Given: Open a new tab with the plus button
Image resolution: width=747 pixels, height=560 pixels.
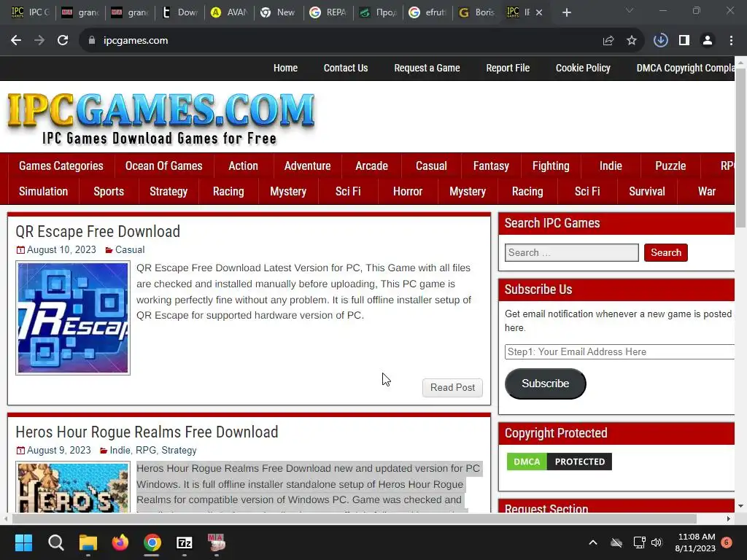Looking at the screenshot, I should pyautogui.click(x=566, y=13).
